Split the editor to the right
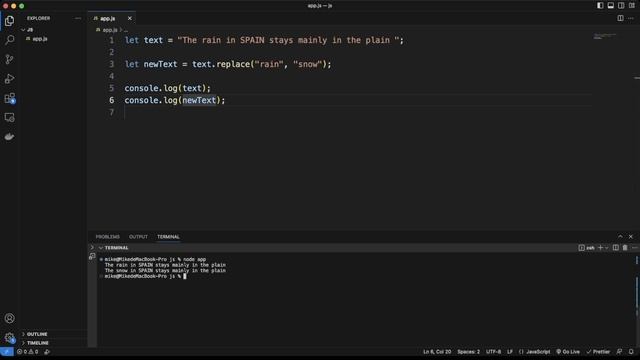640x360 pixels. [620, 18]
